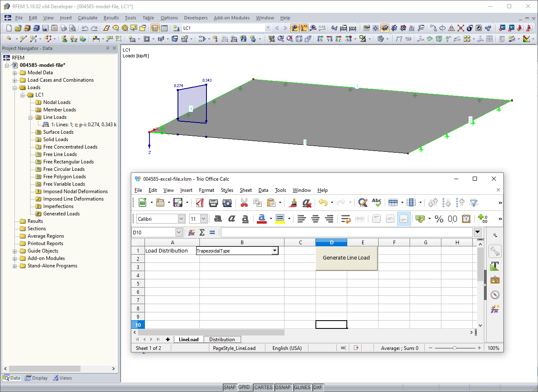Open the TrapezoidalType load distribution dropdown
This screenshot has height=392, width=538.
pyautogui.click(x=275, y=250)
